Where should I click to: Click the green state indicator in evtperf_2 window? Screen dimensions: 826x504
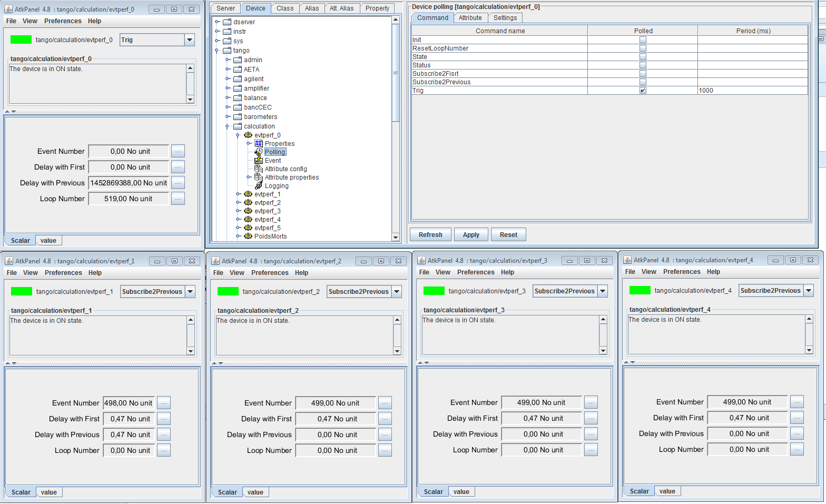coord(228,291)
